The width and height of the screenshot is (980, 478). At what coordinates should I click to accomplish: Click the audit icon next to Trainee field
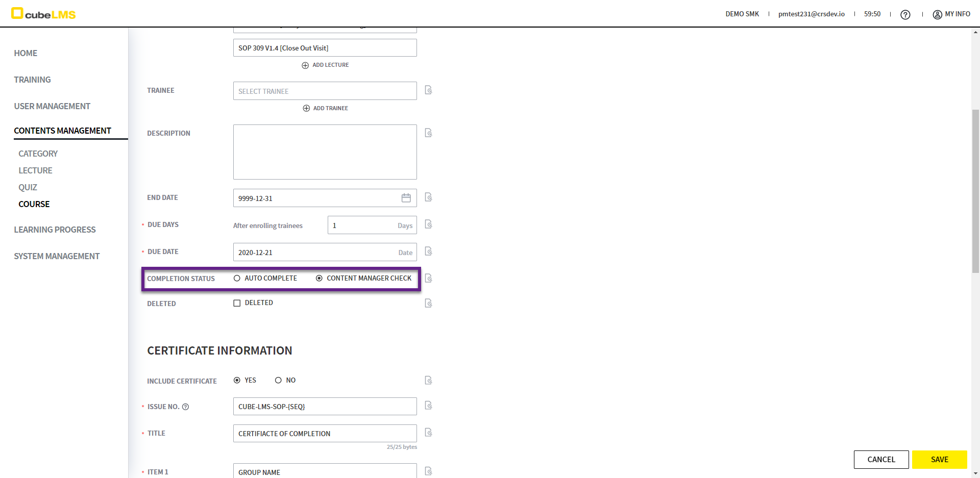point(428,90)
